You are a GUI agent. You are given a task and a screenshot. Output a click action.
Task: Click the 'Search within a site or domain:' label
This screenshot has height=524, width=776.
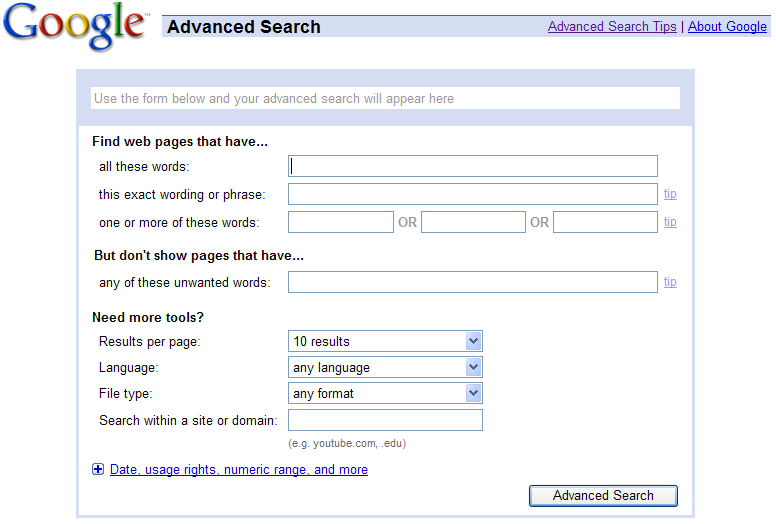188,421
